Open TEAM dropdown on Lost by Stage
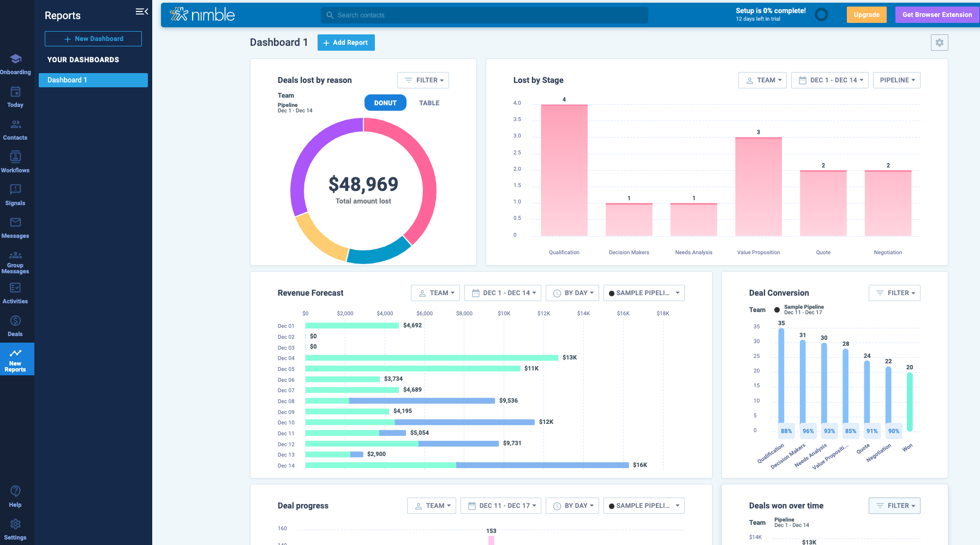 point(762,80)
